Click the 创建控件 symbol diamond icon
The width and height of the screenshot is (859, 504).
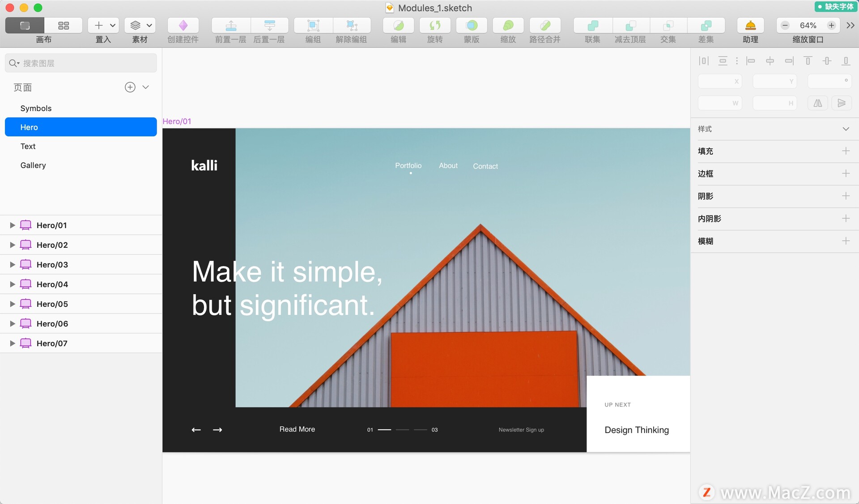pyautogui.click(x=183, y=25)
